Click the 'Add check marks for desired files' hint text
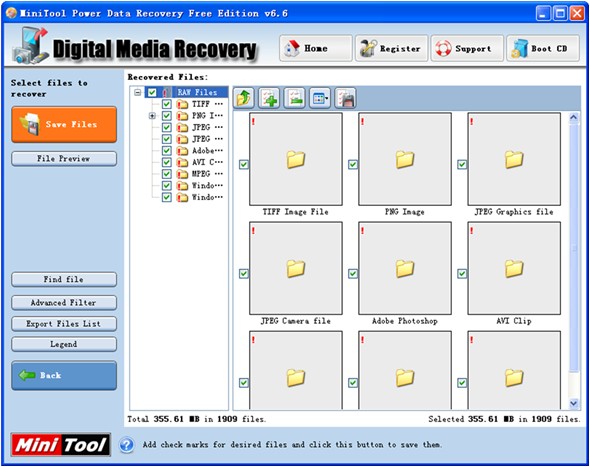 292,445
